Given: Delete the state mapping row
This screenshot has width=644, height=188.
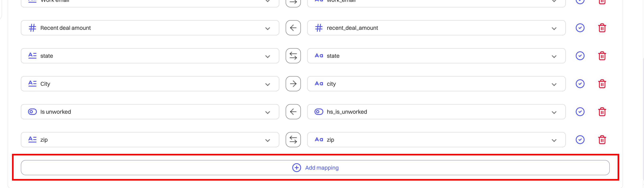Looking at the screenshot, I should point(602,56).
